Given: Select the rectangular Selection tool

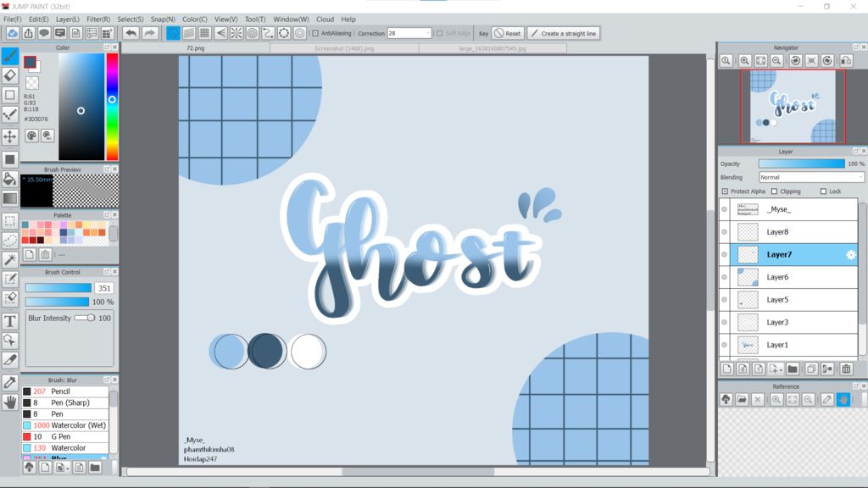Looking at the screenshot, I should click(10, 221).
